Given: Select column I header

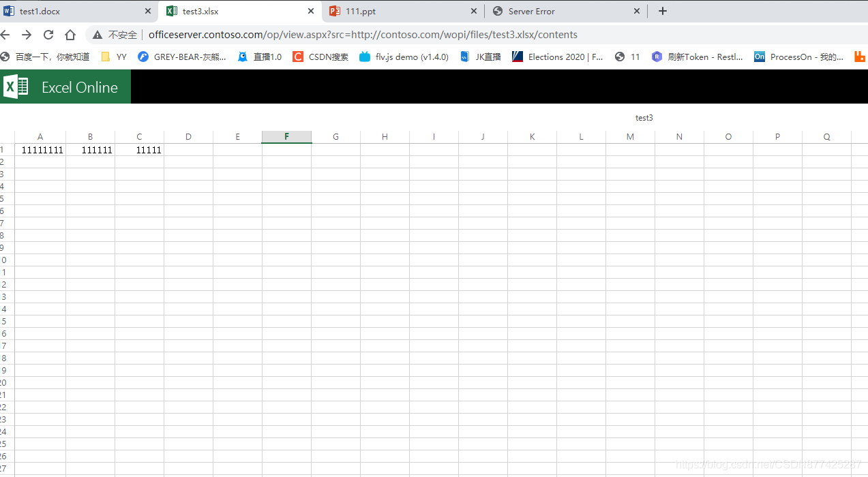Looking at the screenshot, I should pos(434,137).
